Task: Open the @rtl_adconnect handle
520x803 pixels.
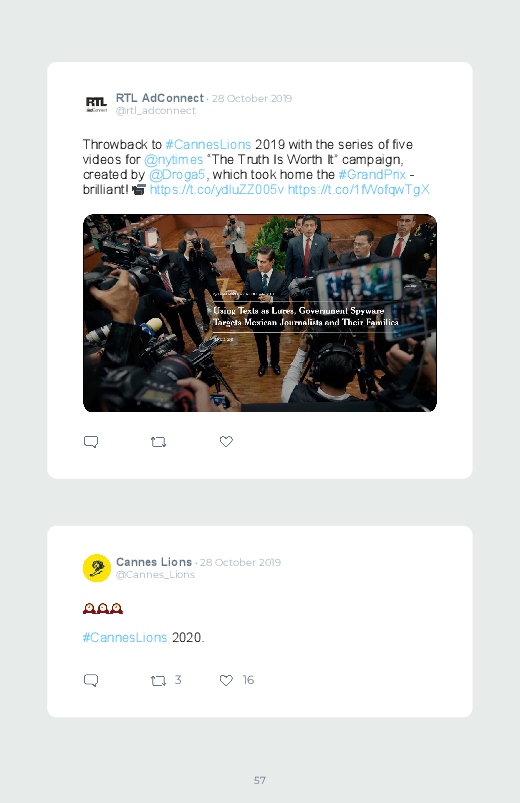Action: click(156, 111)
